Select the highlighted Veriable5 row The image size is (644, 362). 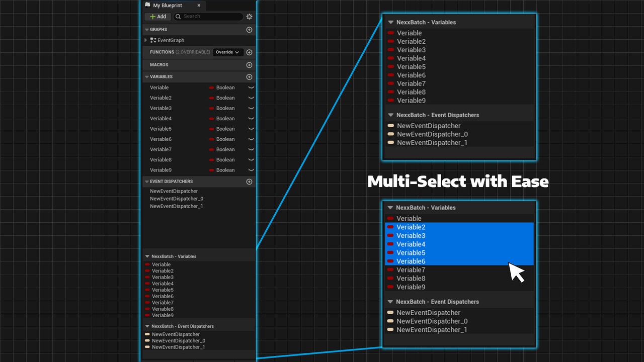pyautogui.click(x=459, y=253)
